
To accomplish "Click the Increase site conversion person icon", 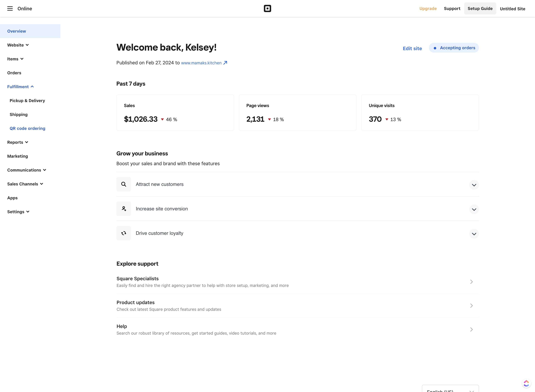I will pyautogui.click(x=124, y=209).
